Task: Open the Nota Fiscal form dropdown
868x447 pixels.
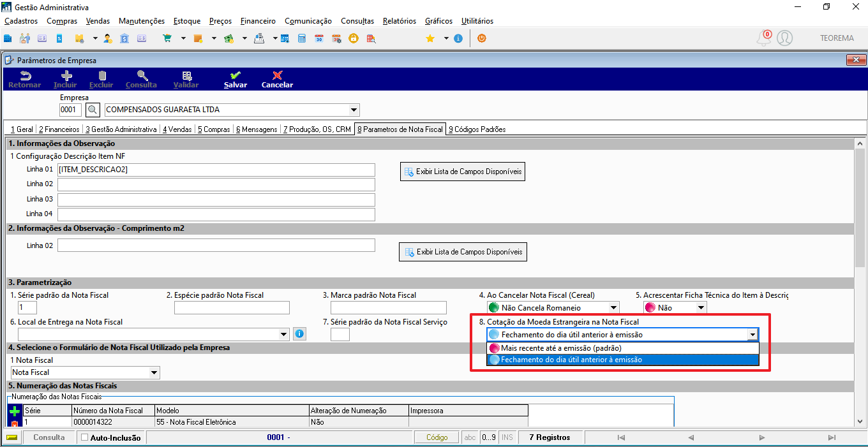Action: 154,372
